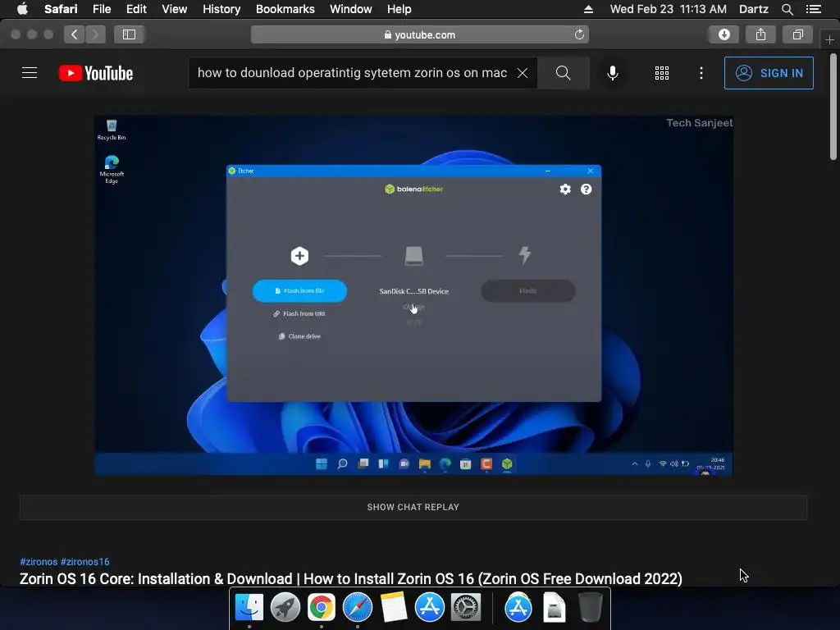Open the Safari menu
The image size is (840, 630).
coord(61,9)
